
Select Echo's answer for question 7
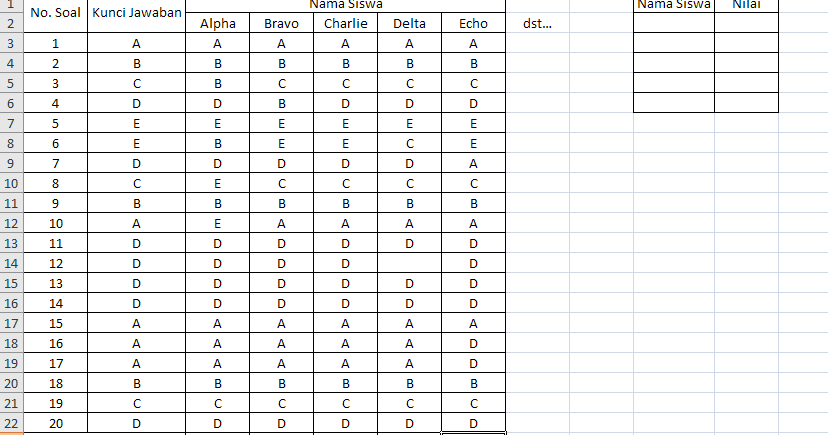pos(473,163)
